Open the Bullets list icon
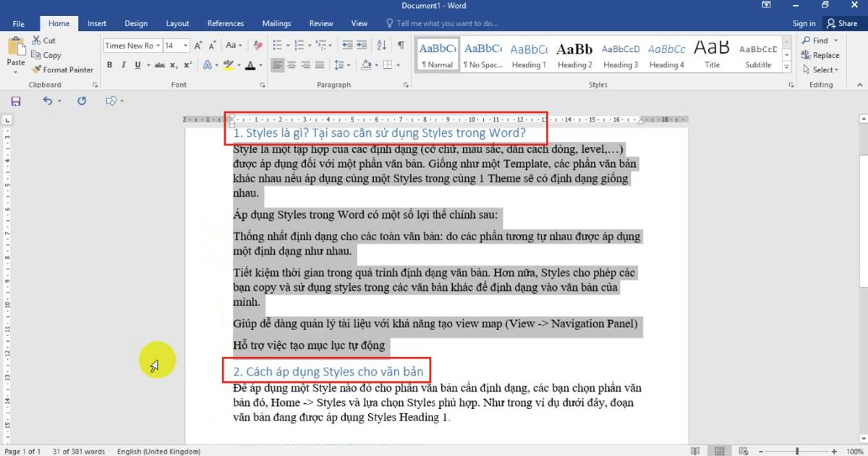The height and width of the screenshot is (456, 868). click(x=277, y=45)
